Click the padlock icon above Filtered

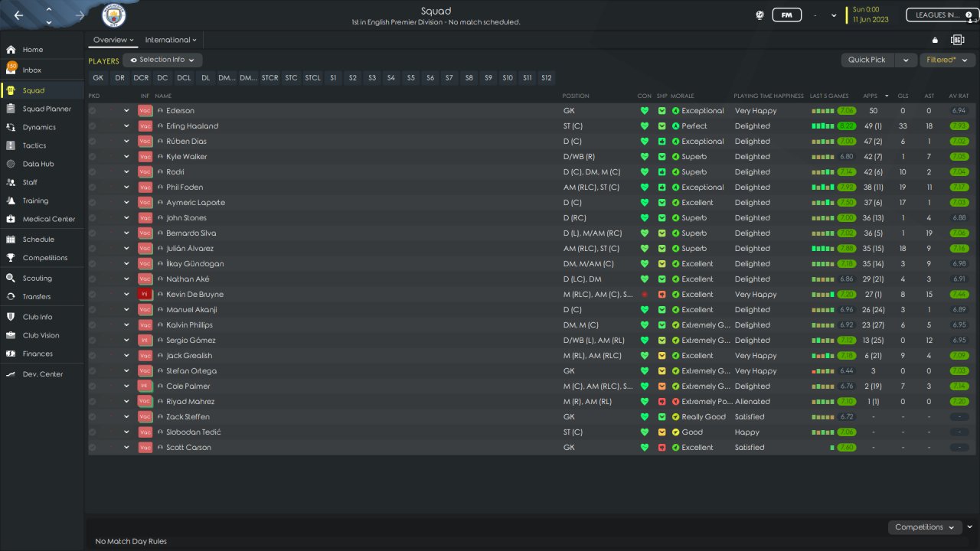[935, 40]
